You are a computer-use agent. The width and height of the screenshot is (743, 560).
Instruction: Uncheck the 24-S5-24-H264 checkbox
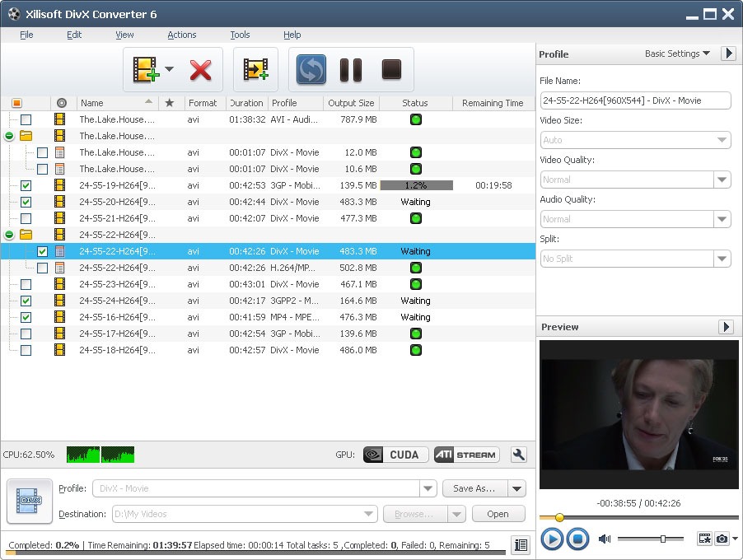click(26, 301)
